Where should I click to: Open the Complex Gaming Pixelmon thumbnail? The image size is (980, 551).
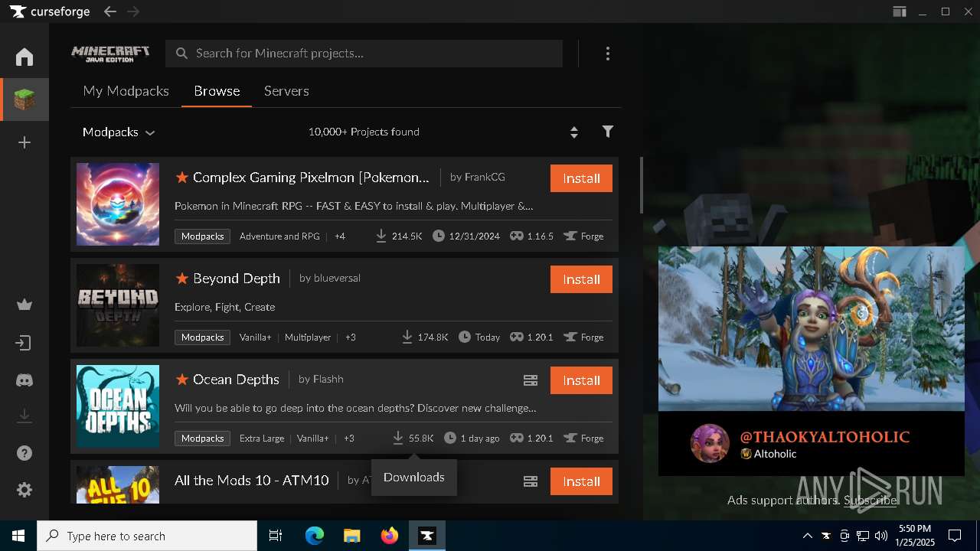(x=118, y=204)
